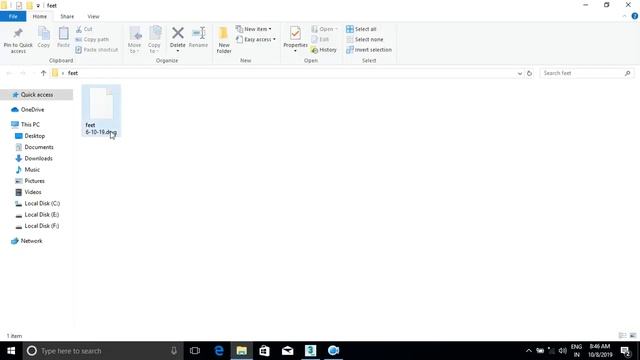Open Pictures in navigation pane
The width and height of the screenshot is (640, 360).
pyautogui.click(x=34, y=181)
